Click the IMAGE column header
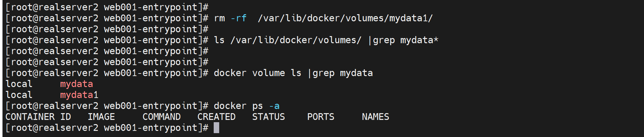Viewport: 644px width, 137px height. tap(101, 117)
